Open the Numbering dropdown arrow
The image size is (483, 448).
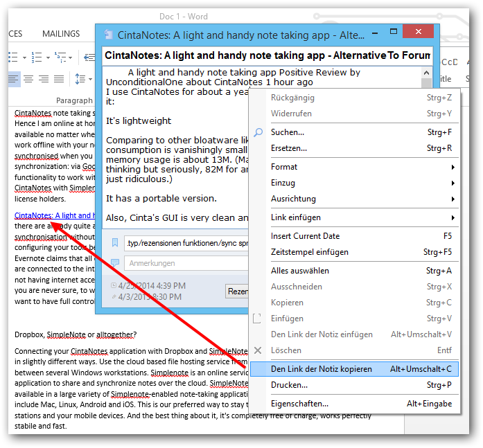[x=48, y=57]
